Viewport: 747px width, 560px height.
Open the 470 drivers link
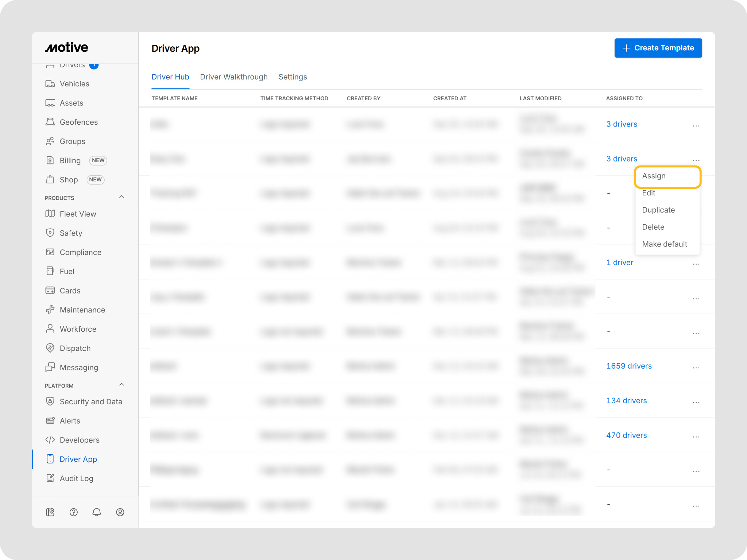tap(626, 435)
